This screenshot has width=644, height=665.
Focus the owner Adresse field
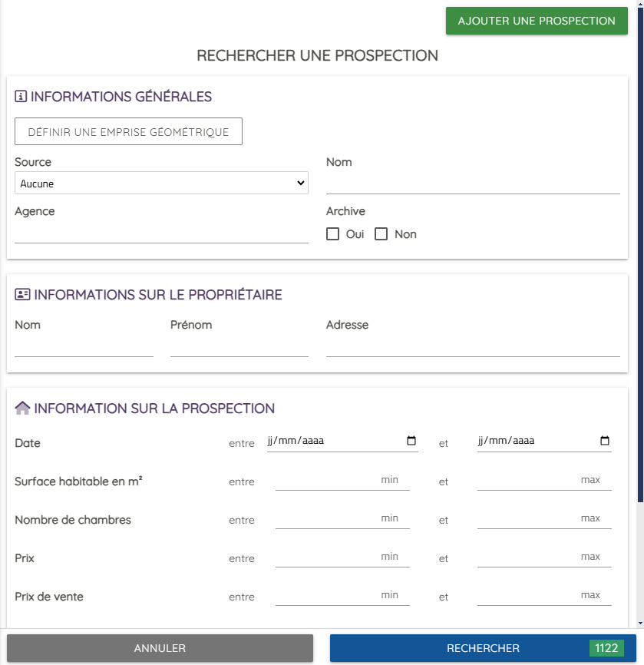(x=473, y=346)
